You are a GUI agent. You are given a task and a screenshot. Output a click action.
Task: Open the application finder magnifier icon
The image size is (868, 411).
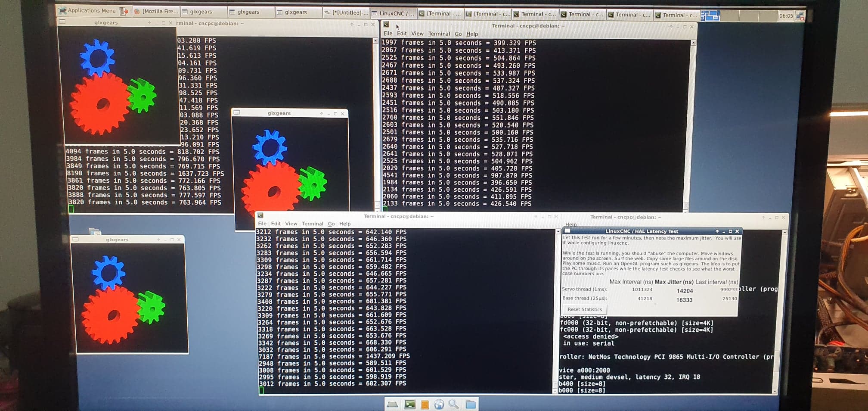(x=453, y=404)
